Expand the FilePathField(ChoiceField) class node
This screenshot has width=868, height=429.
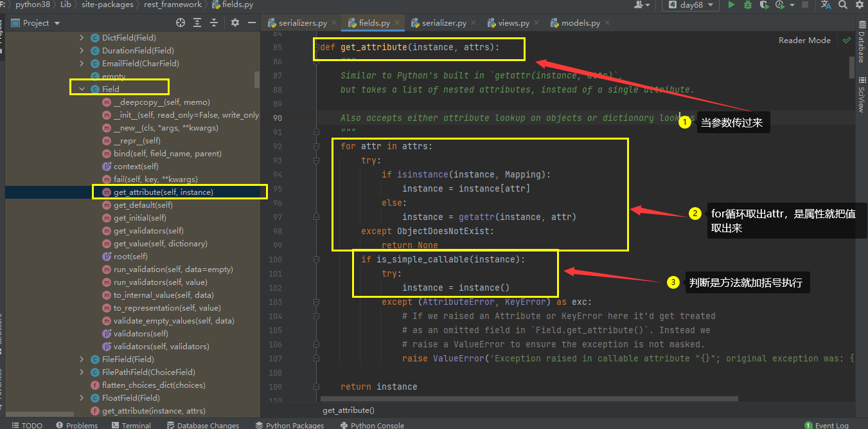click(82, 372)
